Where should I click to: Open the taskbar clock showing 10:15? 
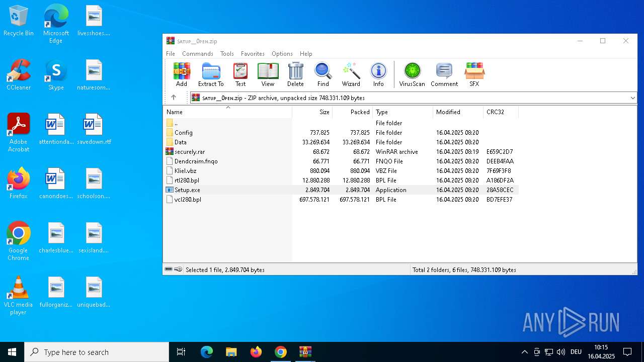pyautogui.click(x=601, y=352)
